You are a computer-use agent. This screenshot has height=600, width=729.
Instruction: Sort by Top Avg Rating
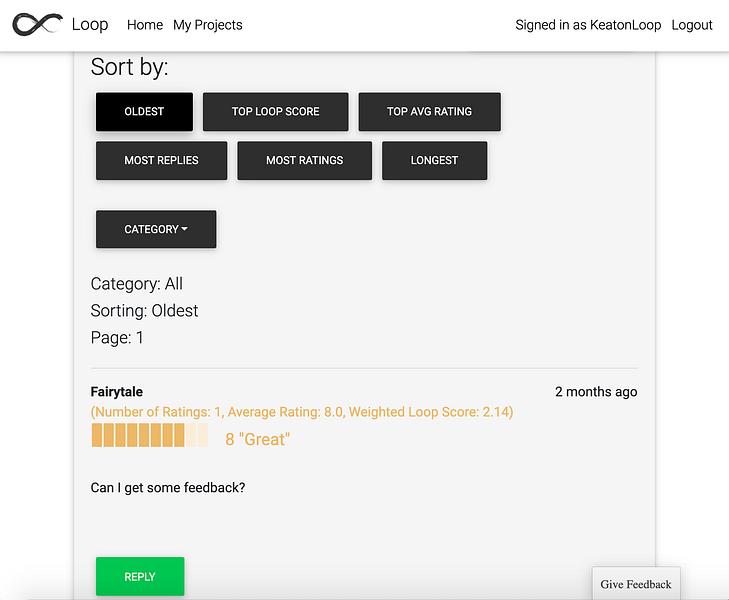tap(429, 112)
